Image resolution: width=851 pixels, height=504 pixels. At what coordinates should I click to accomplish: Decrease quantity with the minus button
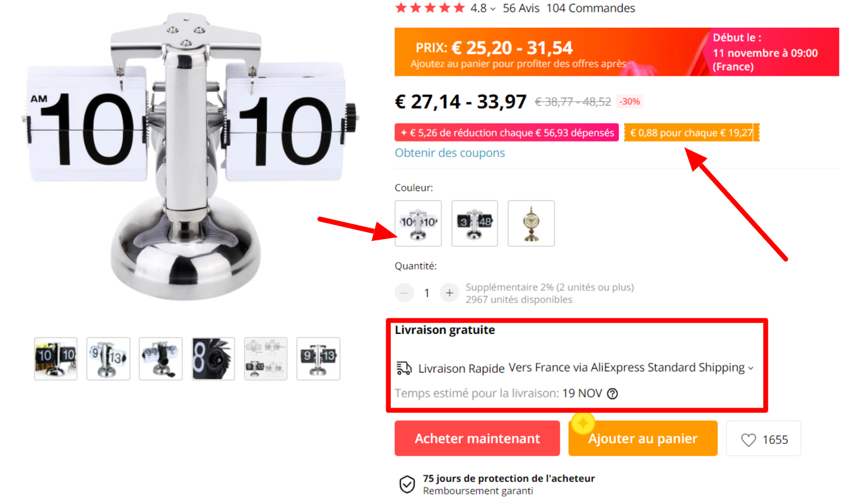tap(404, 293)
